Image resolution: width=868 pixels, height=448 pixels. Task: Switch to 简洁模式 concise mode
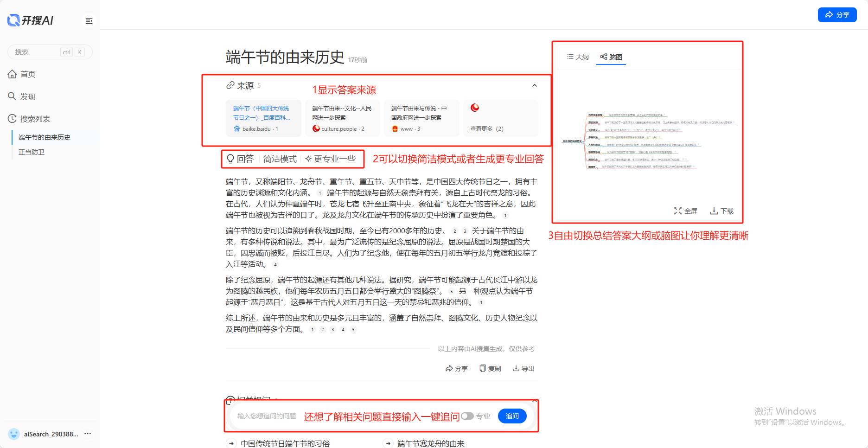click(x=280, y=159)
